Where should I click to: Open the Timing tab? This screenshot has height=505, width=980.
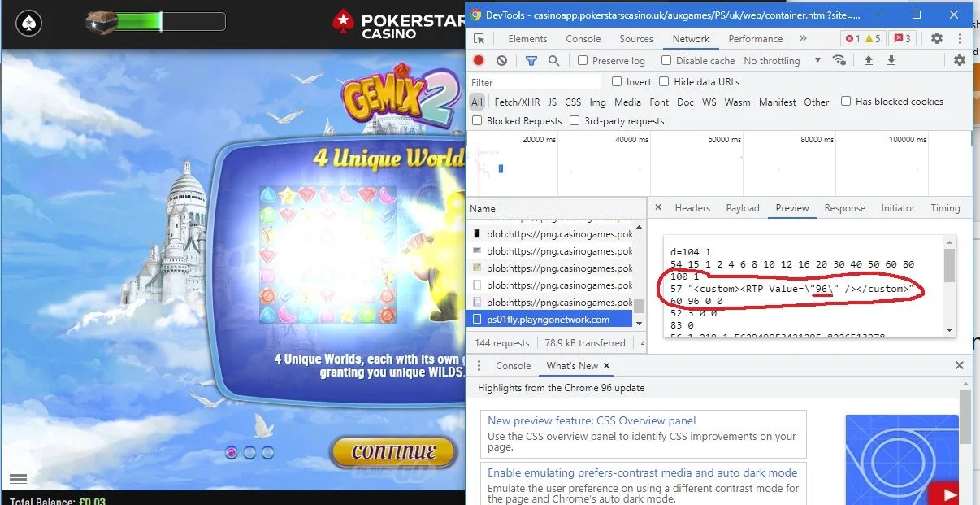pos(945,208)
